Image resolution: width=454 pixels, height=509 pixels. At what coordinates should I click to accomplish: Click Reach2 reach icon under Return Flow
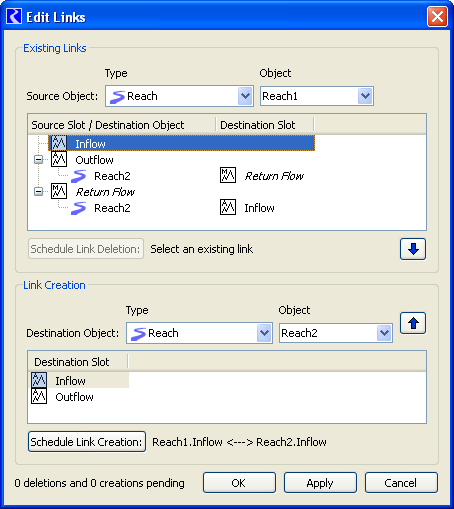(x=79, y=208)
